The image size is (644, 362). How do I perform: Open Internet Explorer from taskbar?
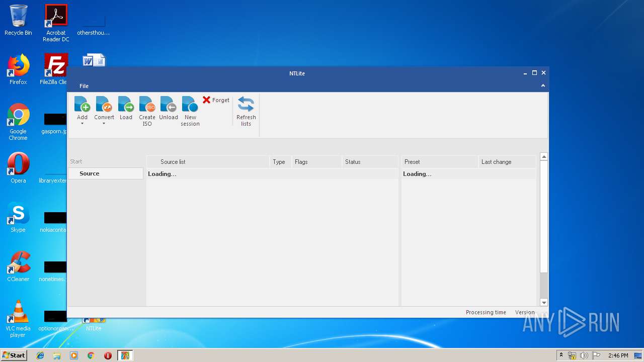(x=40, y=355)
